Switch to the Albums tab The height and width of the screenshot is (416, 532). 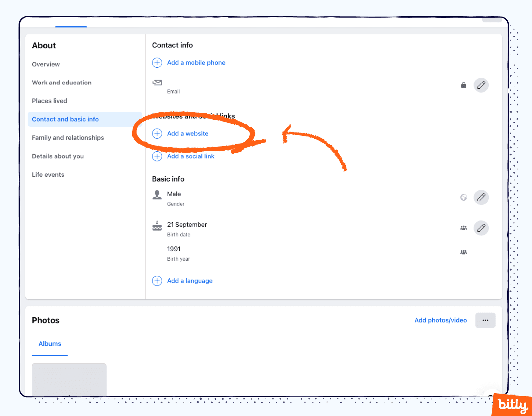pos(49,344)
